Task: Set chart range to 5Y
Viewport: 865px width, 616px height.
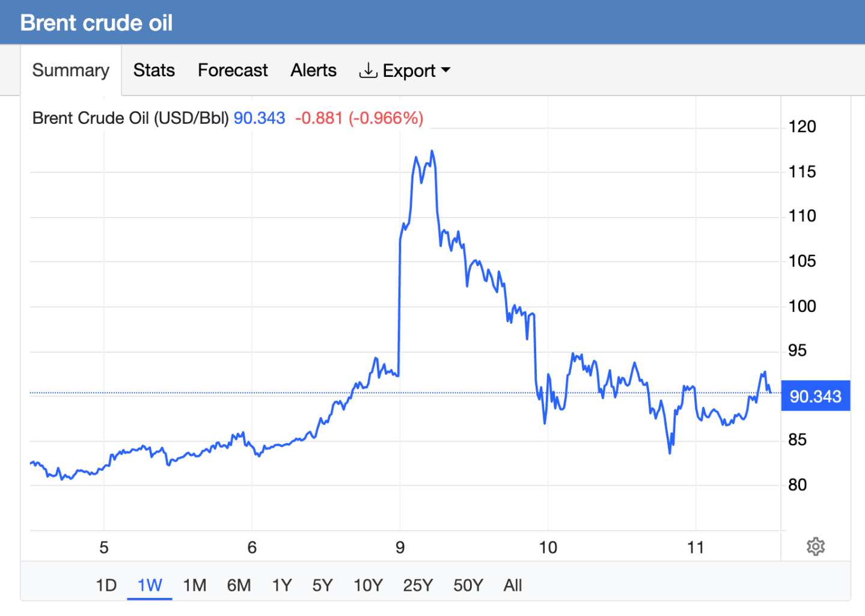Action: (322, 585)
